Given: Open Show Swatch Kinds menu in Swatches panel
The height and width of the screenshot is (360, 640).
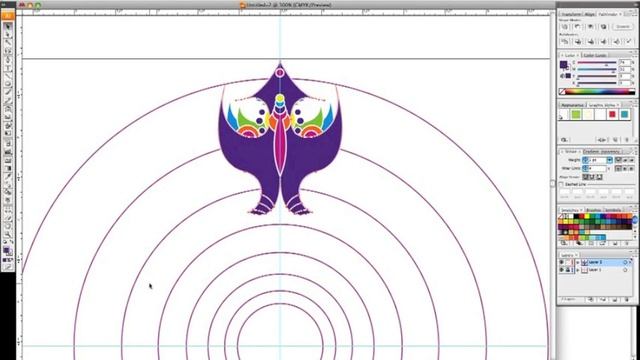Looking at the screenshot, I should pos(579,243).
